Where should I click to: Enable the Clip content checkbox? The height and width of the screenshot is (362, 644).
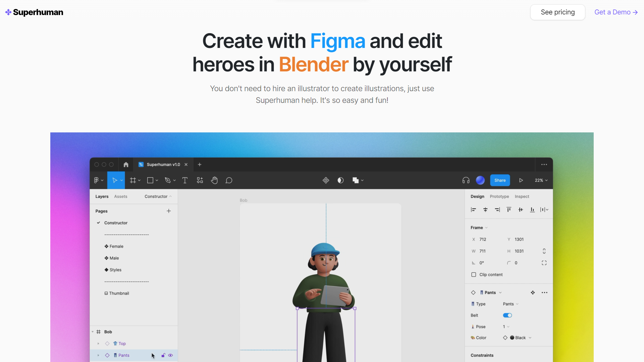(x=474, y=275)
